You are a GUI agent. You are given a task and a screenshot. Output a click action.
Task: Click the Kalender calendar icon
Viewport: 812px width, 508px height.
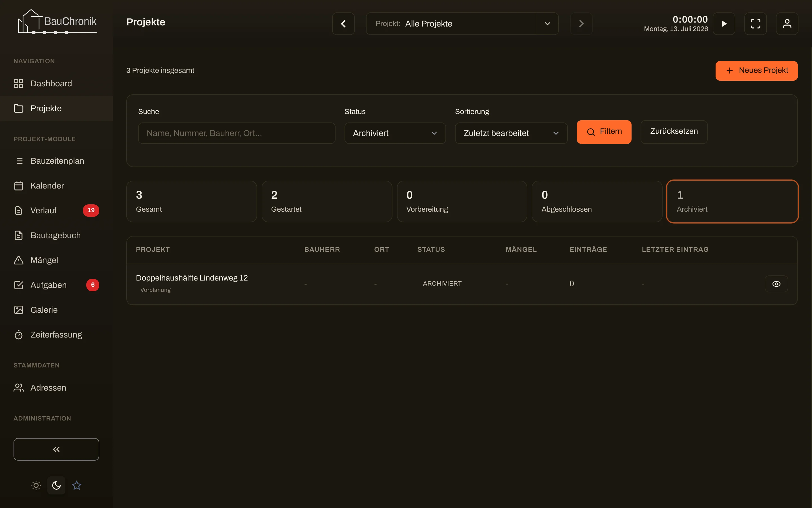click(x=18, y=186)
